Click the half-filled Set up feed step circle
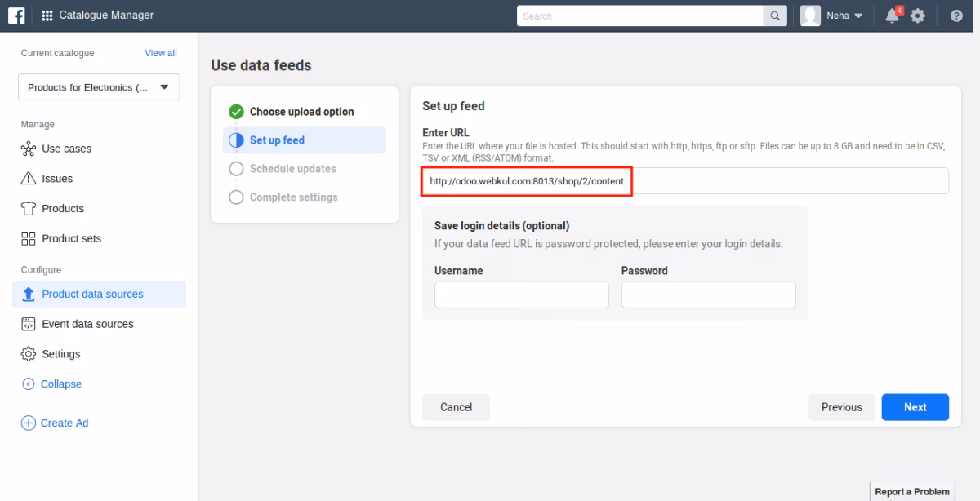 point(237,140)
